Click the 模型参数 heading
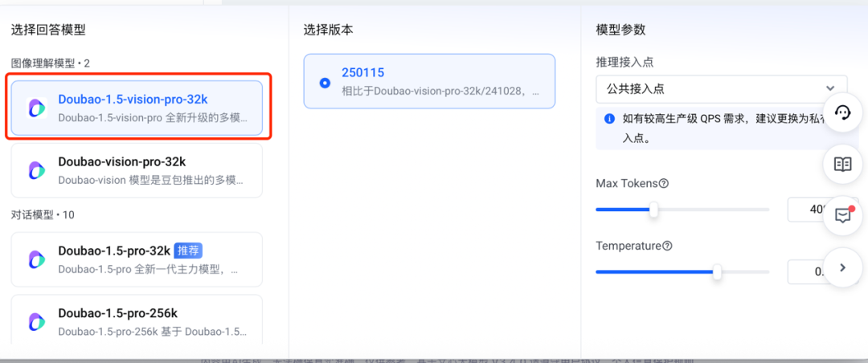This screenshot has width=868, height=363. pyautogui.click(x=620, y=30)
